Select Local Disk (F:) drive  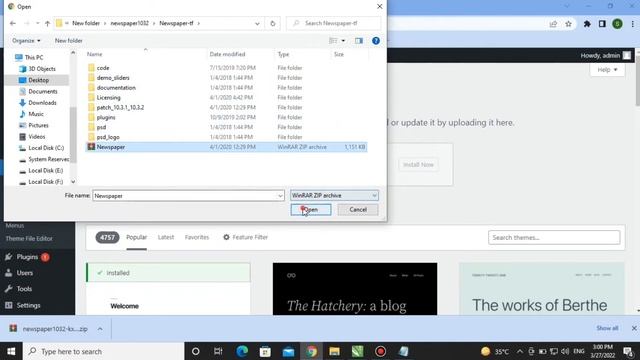click(x=45, y=182)
